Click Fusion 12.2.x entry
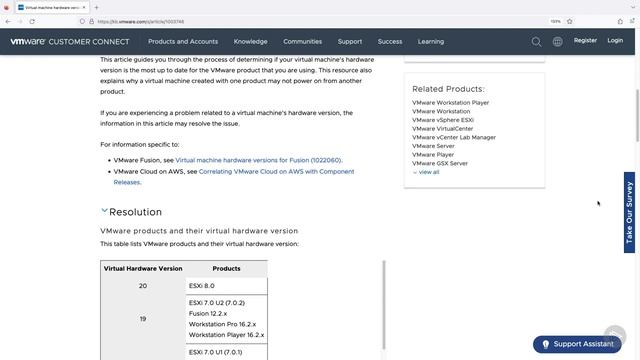Viewport: 640px width, 360px height. pyautogui.click(x=208, y=313)
